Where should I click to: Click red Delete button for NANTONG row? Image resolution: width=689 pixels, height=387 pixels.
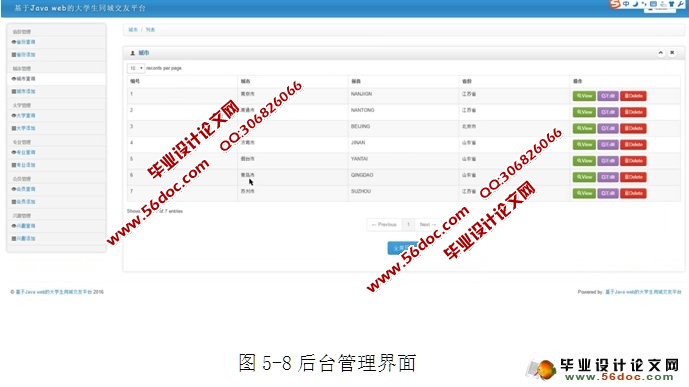(x=633, y=112)
